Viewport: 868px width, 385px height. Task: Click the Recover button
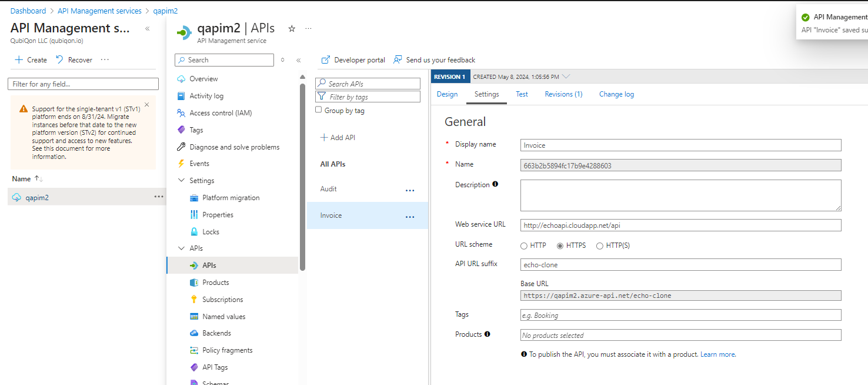click(74, 60)
